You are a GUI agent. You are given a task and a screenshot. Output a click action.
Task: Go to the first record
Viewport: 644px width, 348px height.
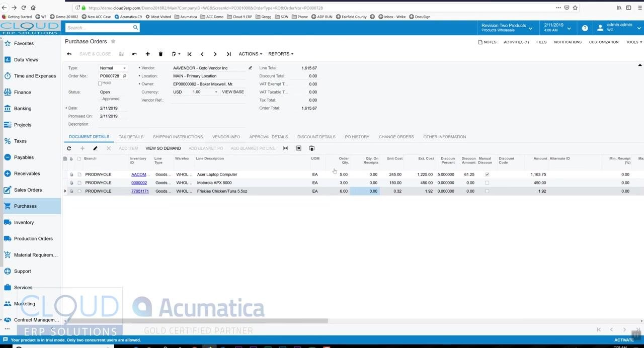(189, 54)
